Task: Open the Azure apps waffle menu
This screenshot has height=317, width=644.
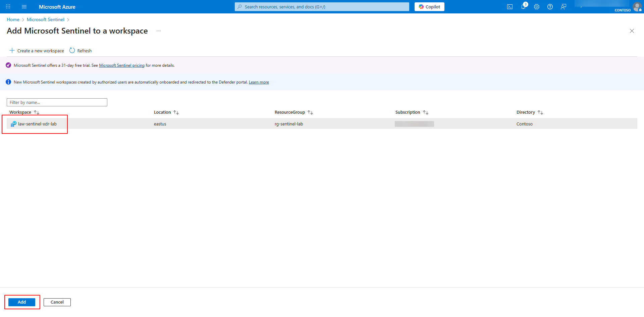Action: tap(8, 7)
